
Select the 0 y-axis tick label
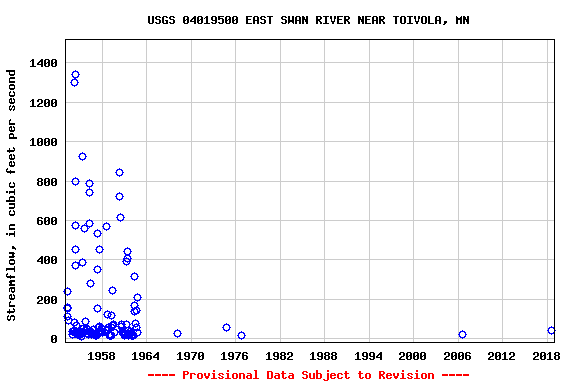54,339
